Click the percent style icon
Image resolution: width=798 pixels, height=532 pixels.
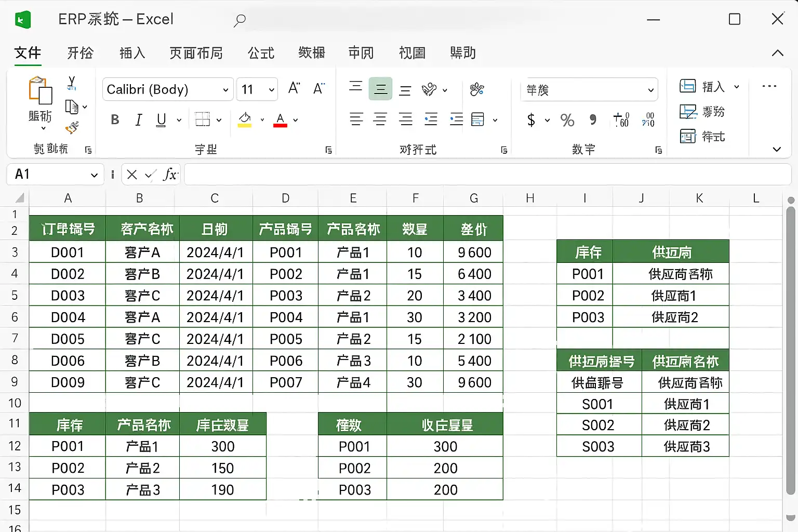pos(567,121)
